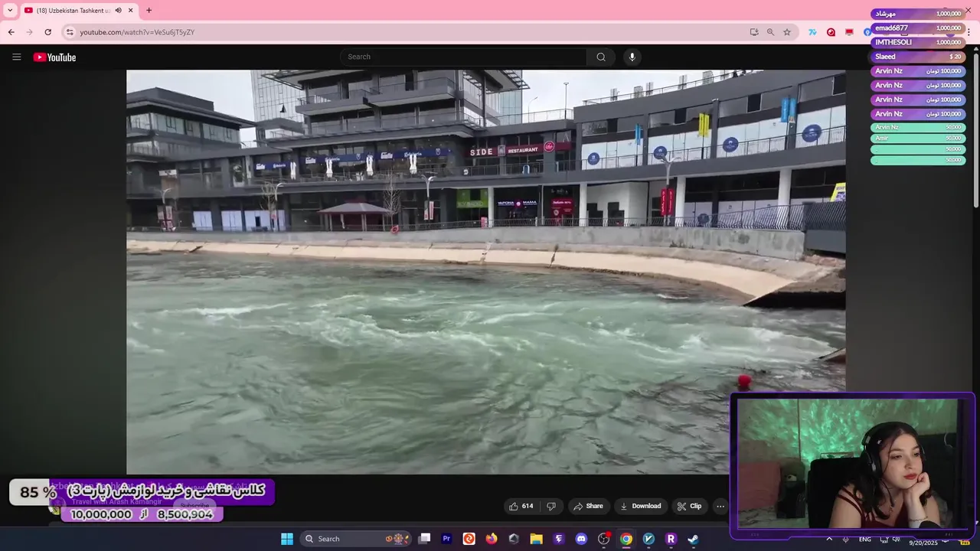Click the Slaeed $ 20 donation entry
Image resolution: width=980 pixels, height=551 pixels.
tap(918, 57)
